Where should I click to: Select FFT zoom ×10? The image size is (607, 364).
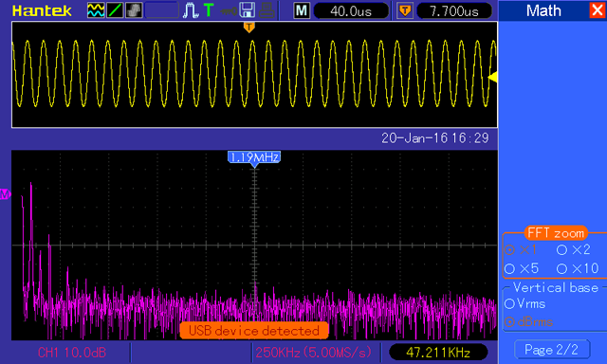coord(578,268)
